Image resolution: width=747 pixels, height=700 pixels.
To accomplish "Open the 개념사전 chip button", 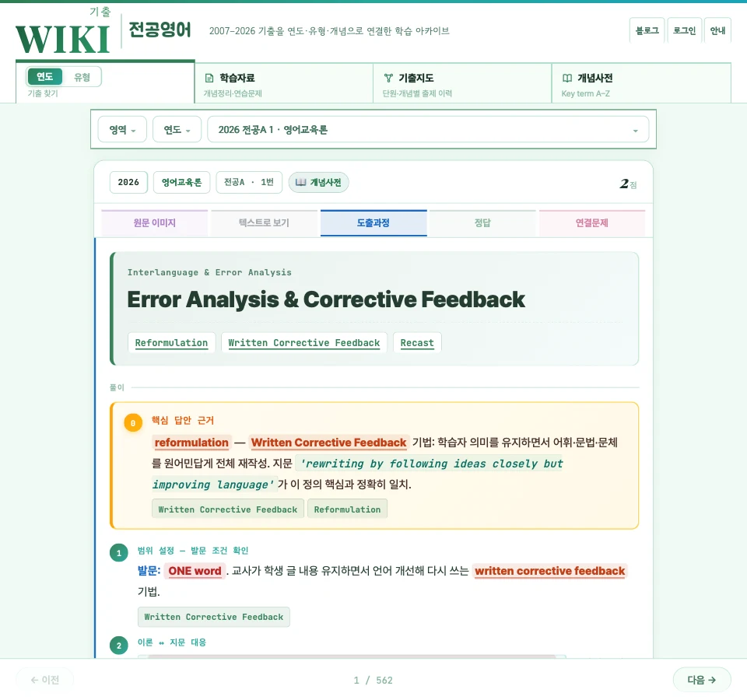I will coord(319,182).
